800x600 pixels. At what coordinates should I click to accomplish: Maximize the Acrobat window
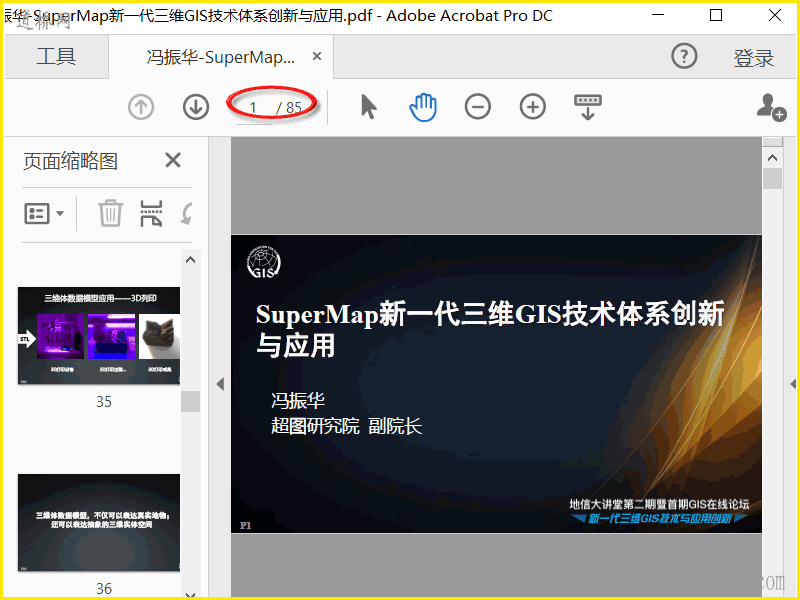tap(716, 15)
